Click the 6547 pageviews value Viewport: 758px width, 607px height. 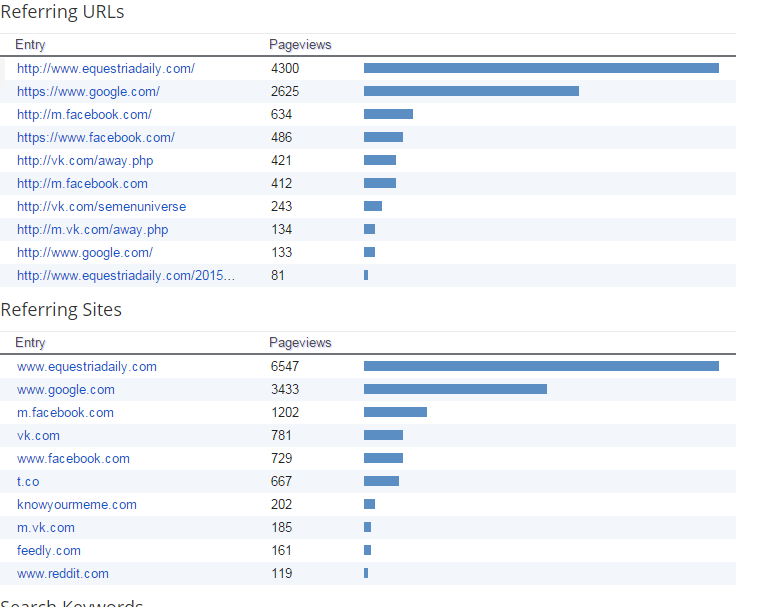click(285, 367)
